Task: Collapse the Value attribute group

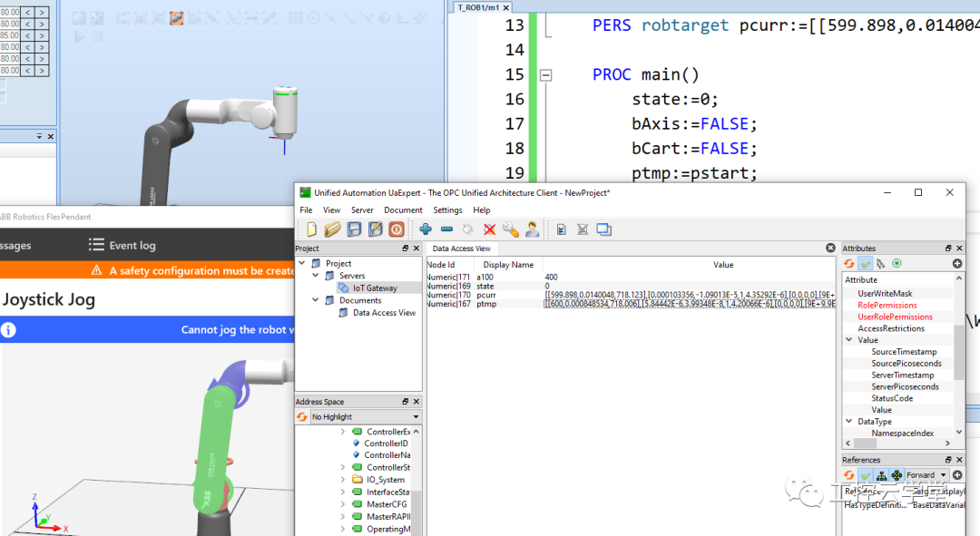Action: (x=848, y=340)
